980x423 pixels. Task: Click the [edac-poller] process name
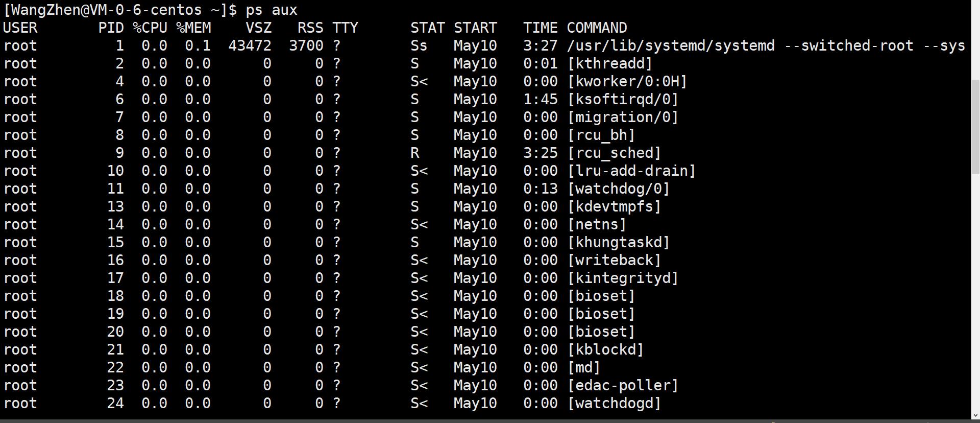(x=623, y=385)
